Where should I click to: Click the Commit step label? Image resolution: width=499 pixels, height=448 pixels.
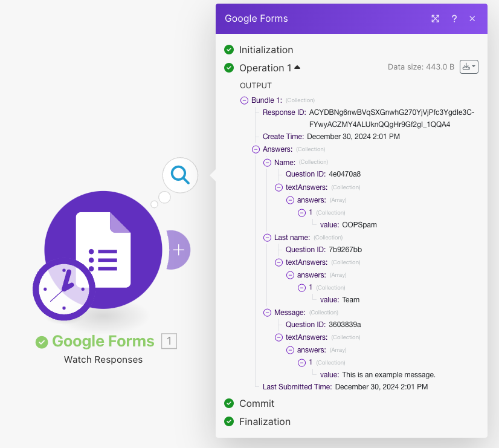click(257, 404)
